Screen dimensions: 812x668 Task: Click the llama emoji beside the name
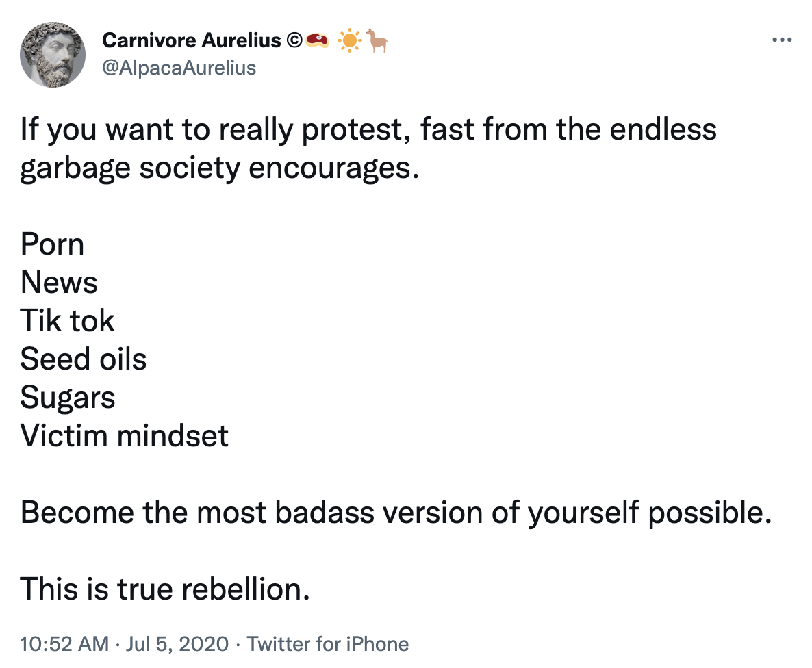378,41
